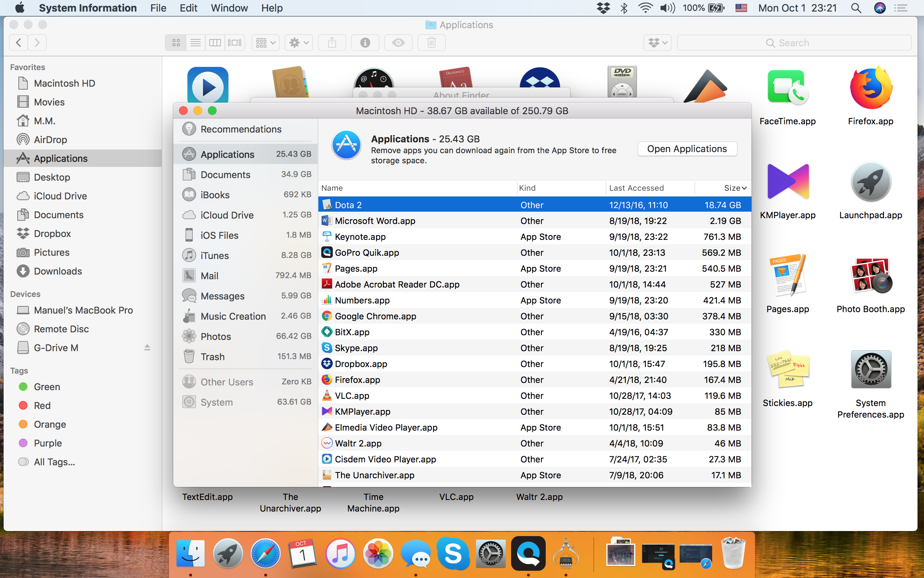This screenshot has width=924, height=578.
Task: Click the VLC.app cone icon in list
Action: 327,395
